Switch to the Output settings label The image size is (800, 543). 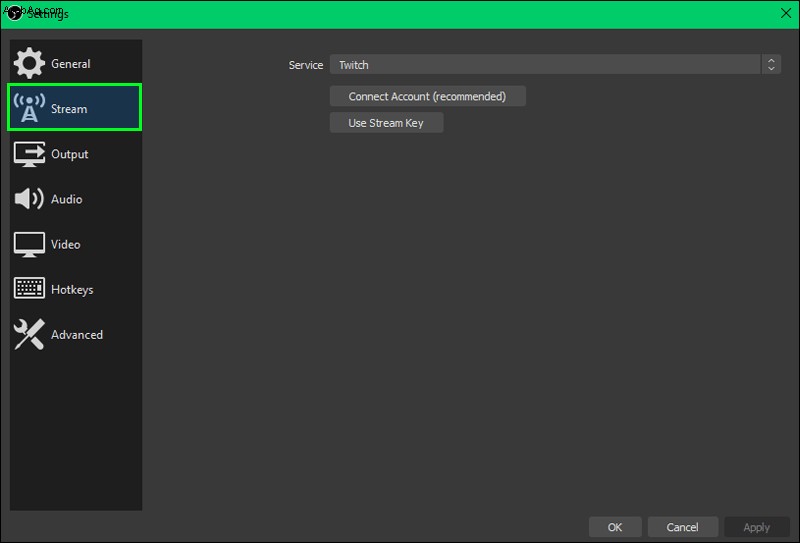pos(69,154)
